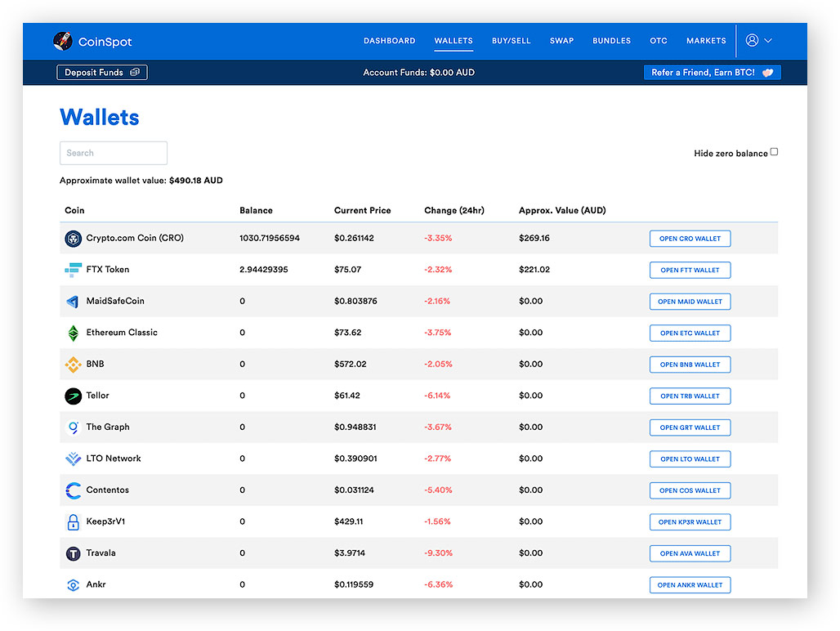Click the Deposit Funds button

102,72
